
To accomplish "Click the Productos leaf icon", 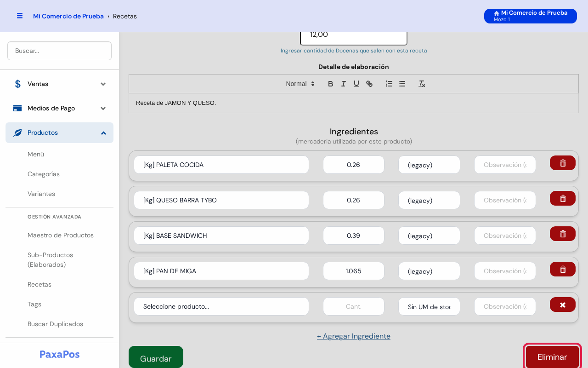I will [x=17, y=132].
